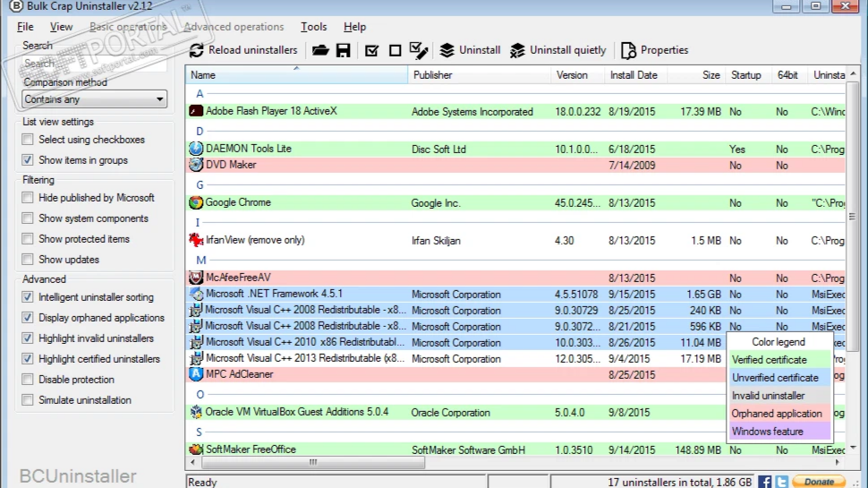Click the DAEMON Tools Lite icon
The width and height of the screenshot is (868, 488).
click(195, 149)
